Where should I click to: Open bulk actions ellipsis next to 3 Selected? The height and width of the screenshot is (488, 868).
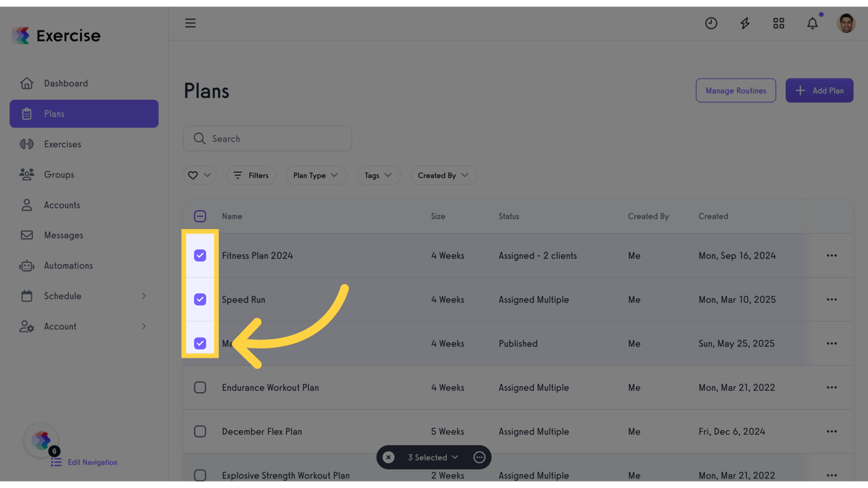pyautogui.click(x=480, y=457)
